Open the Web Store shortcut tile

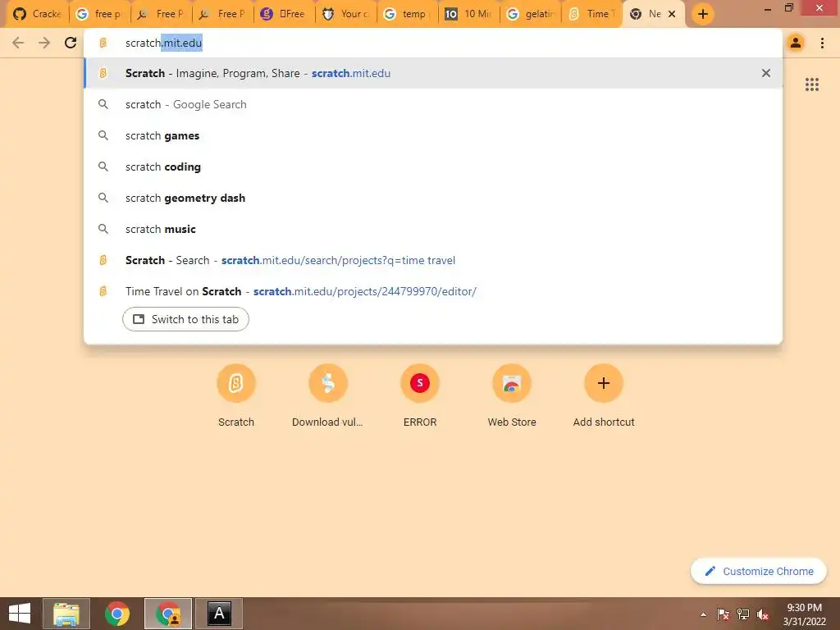pos(512,396)
